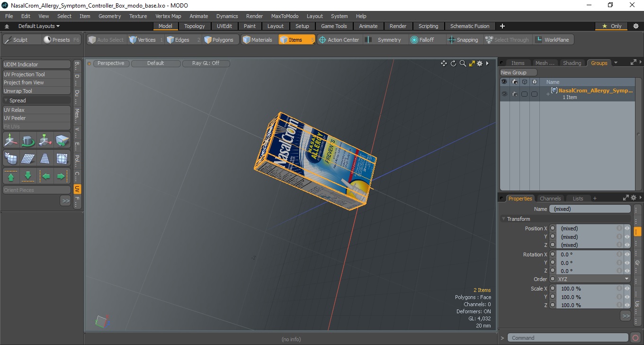Click the Command record button icon
The image size is (644, 345).
pos(635,338)
